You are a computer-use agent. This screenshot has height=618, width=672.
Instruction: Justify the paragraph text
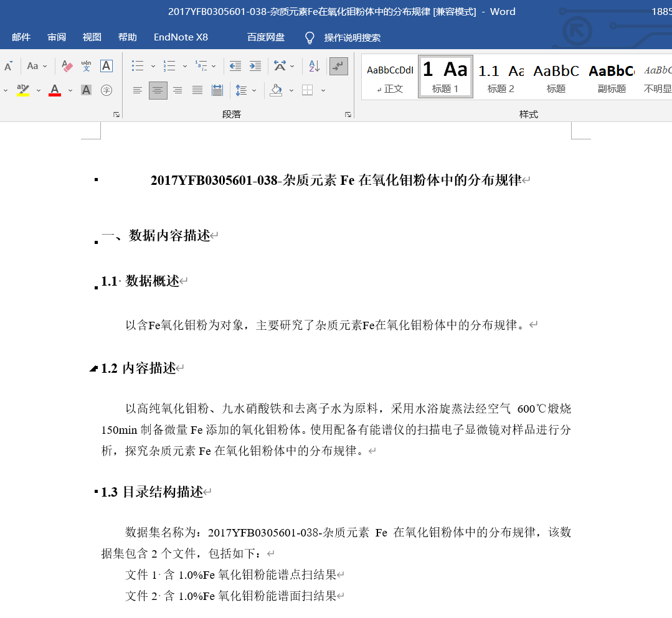click(197, 90)
